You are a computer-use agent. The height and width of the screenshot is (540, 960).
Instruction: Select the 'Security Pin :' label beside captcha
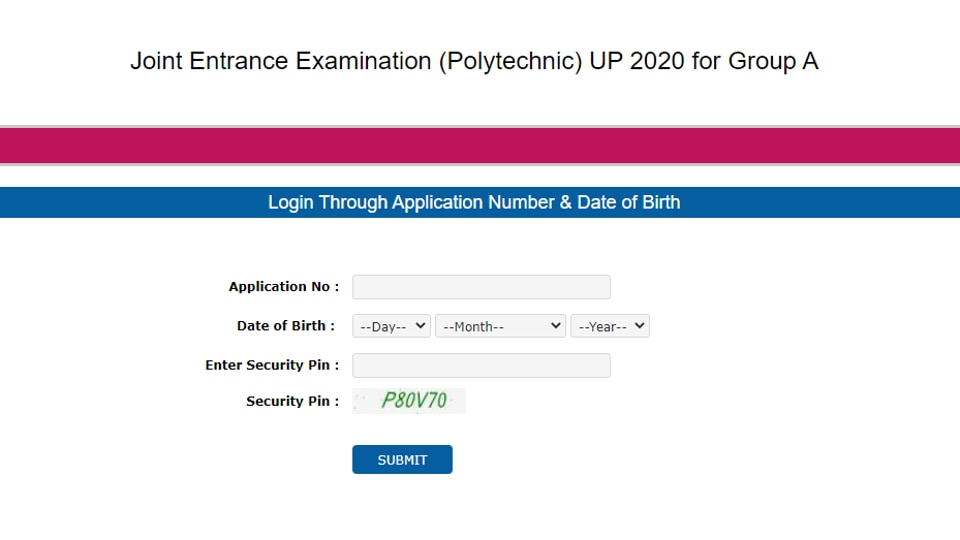(x=293, y=401)
